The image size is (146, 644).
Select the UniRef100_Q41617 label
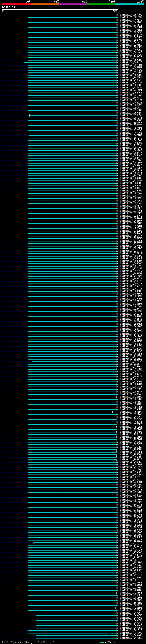point(131,467)
